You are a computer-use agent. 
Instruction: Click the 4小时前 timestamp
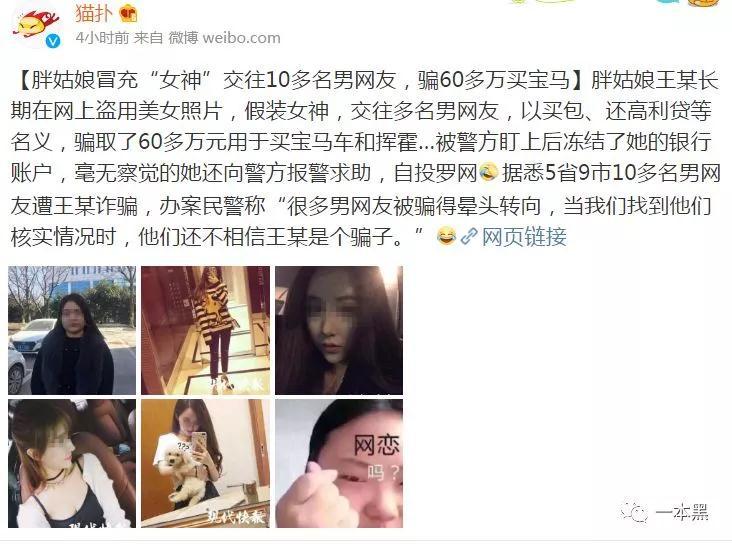point(102,38)
